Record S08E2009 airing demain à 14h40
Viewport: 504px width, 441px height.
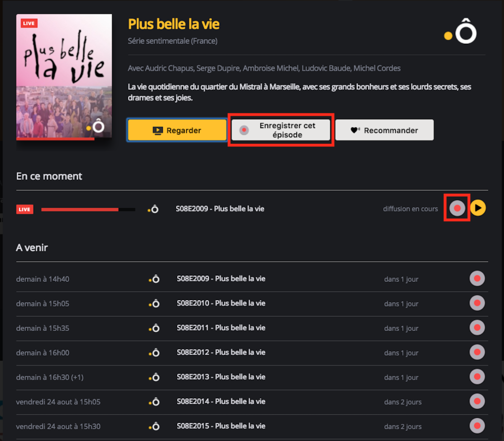(477, 278)
